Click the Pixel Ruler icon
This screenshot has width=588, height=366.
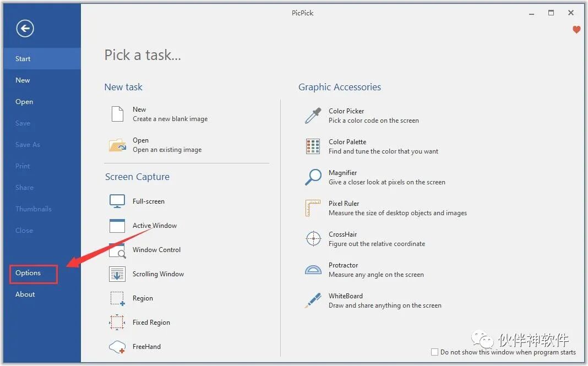[313, 208]
